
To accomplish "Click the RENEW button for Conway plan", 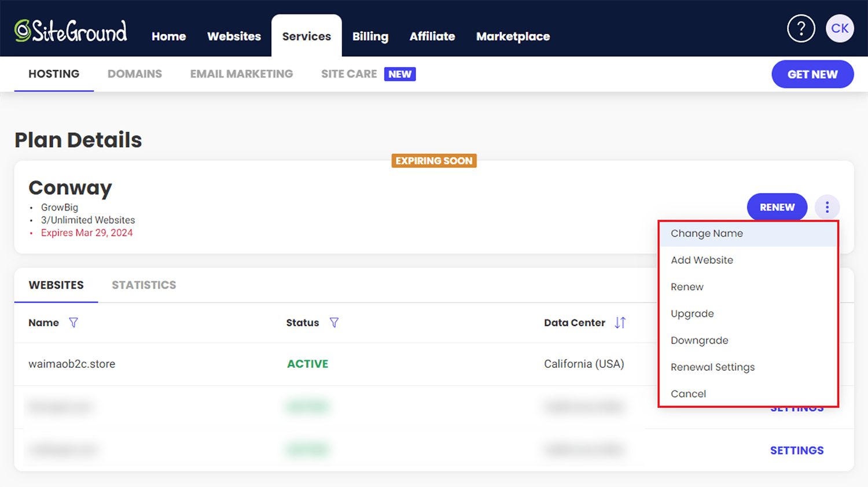I will click(x=777, y=207).
